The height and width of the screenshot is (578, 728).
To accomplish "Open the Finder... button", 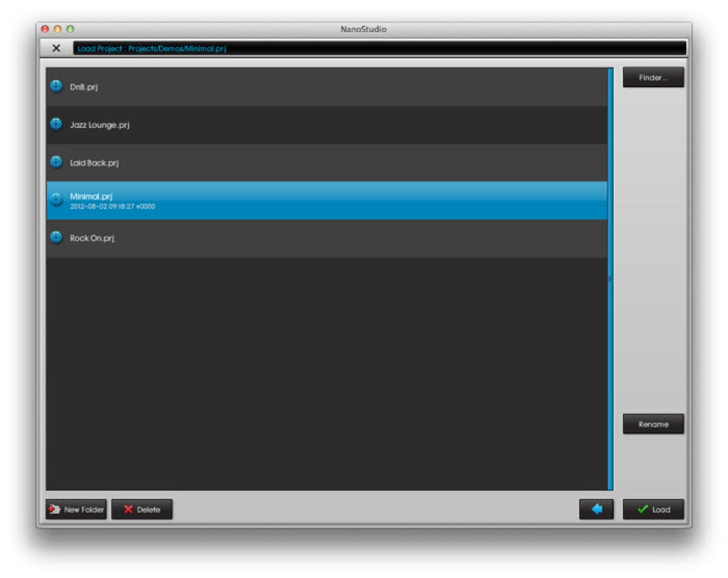I will [x=653, y=77].
